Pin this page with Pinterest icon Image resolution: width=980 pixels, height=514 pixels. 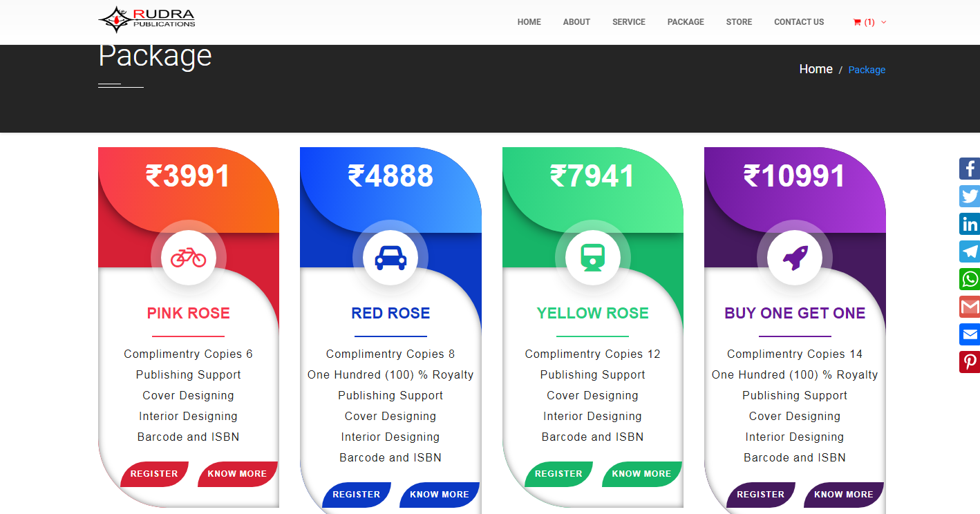point(970,362)
